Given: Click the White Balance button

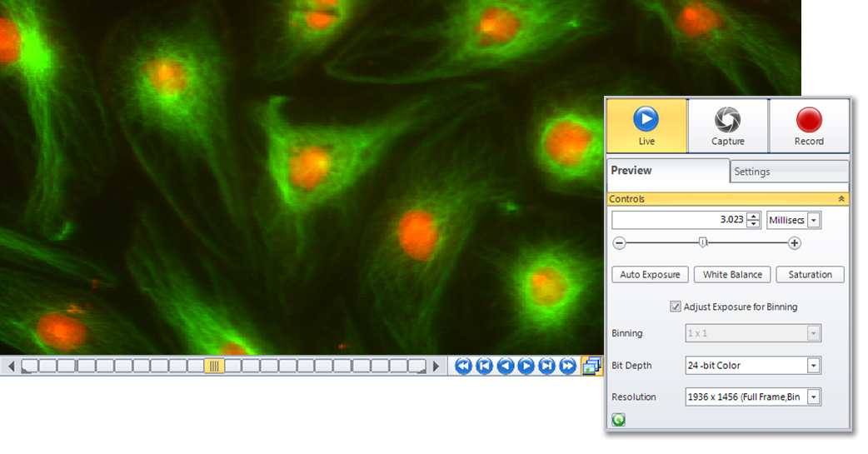Looking at the screenshot, I should click(x=732, y=275).
